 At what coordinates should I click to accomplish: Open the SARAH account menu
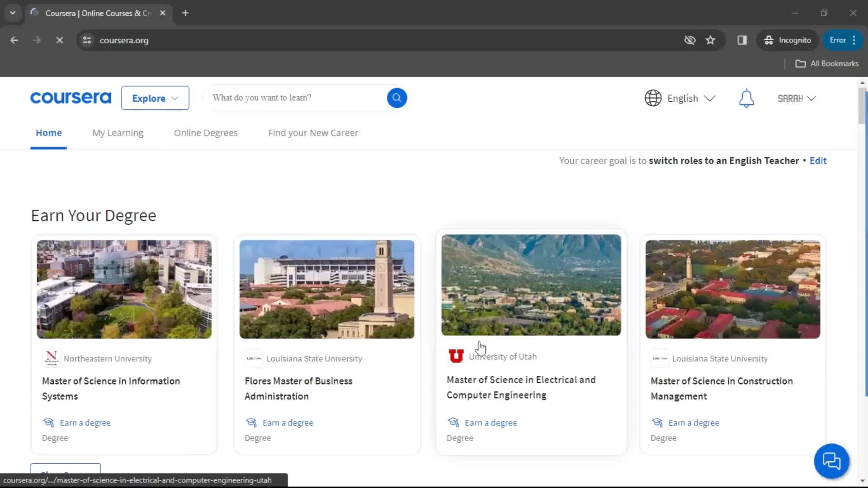click(x=797, y=99)
